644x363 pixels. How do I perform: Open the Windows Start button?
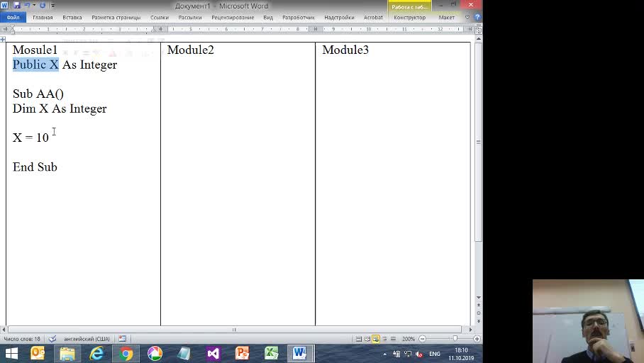point(11,354)
